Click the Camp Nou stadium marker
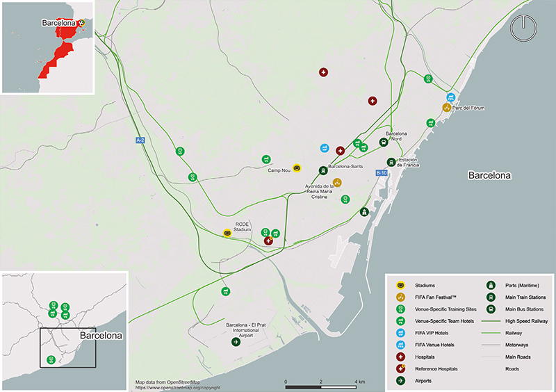This screenshot has width=556, height=392. click(297, 168)
